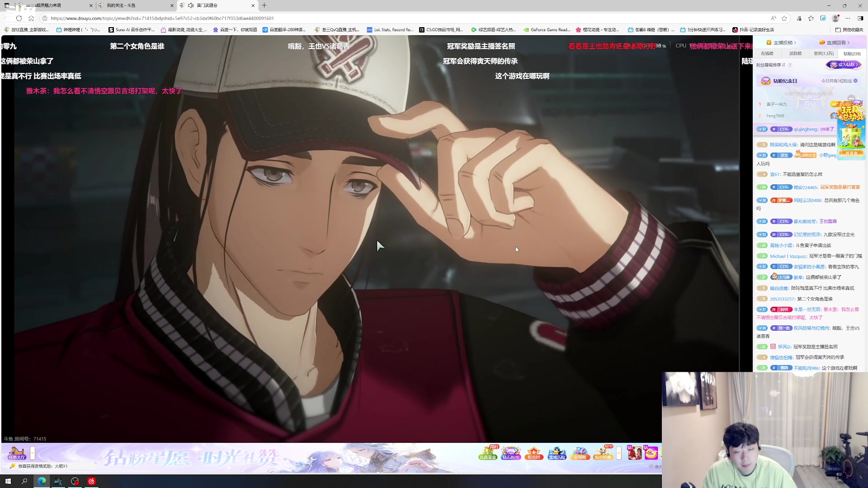Open the browser settings and more menu
This screenshot has width=868, height=488.
click(848, 18)
